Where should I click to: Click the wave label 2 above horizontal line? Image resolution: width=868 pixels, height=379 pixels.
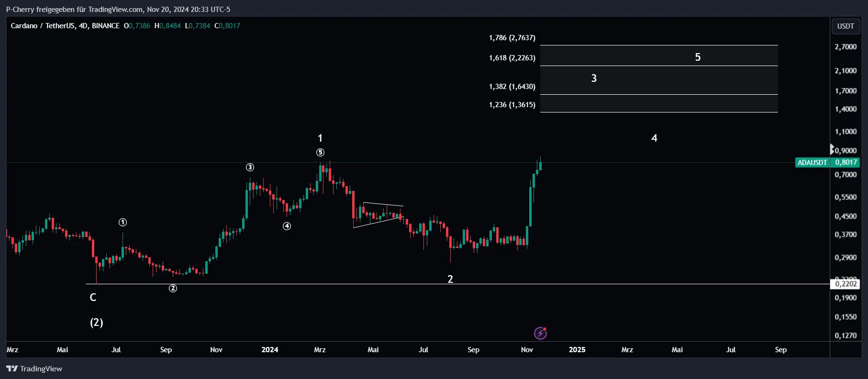click(450, 279)
